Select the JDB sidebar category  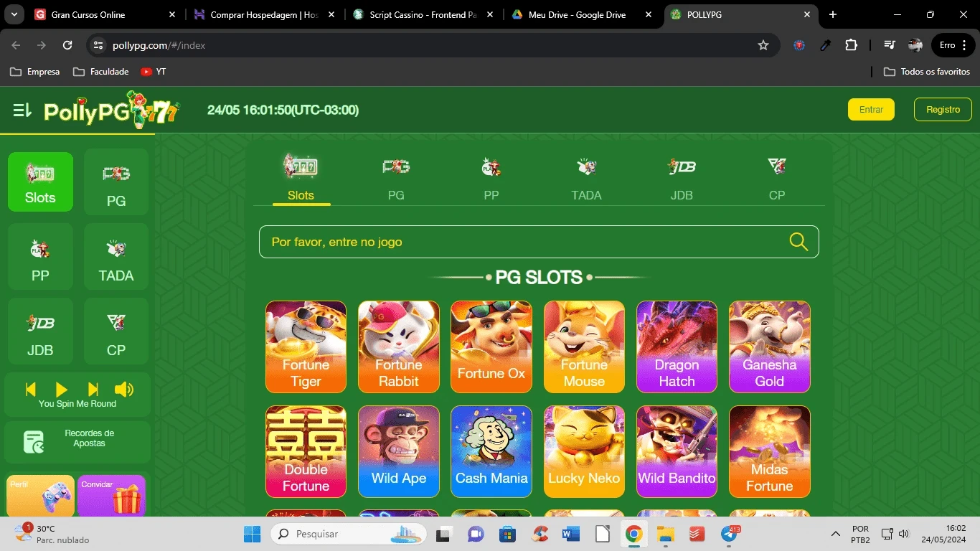coord(40,331)
